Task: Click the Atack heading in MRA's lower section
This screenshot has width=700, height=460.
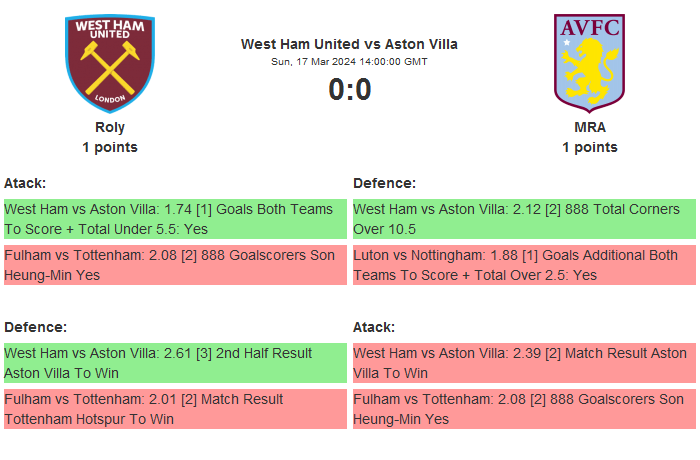Action: click(x=374, y=327)
